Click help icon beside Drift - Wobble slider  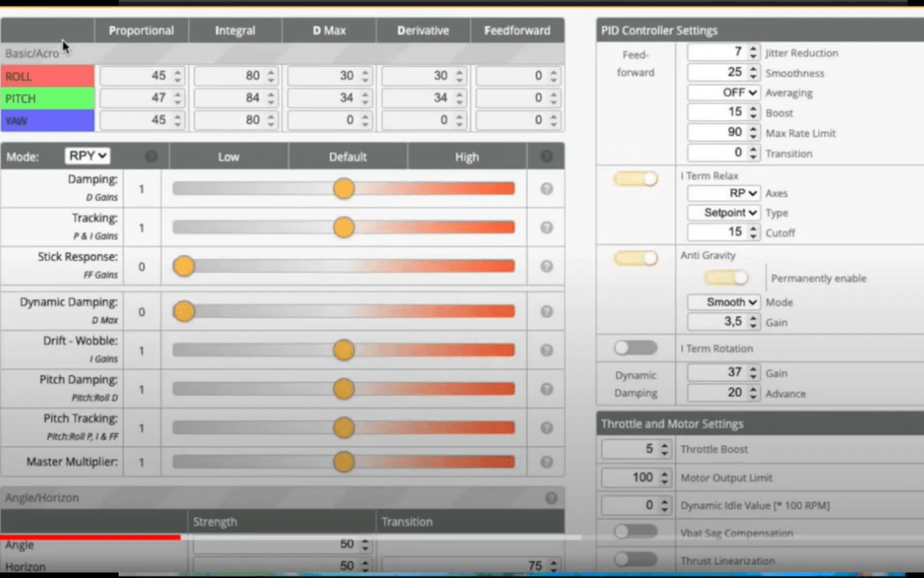[547, 350]
